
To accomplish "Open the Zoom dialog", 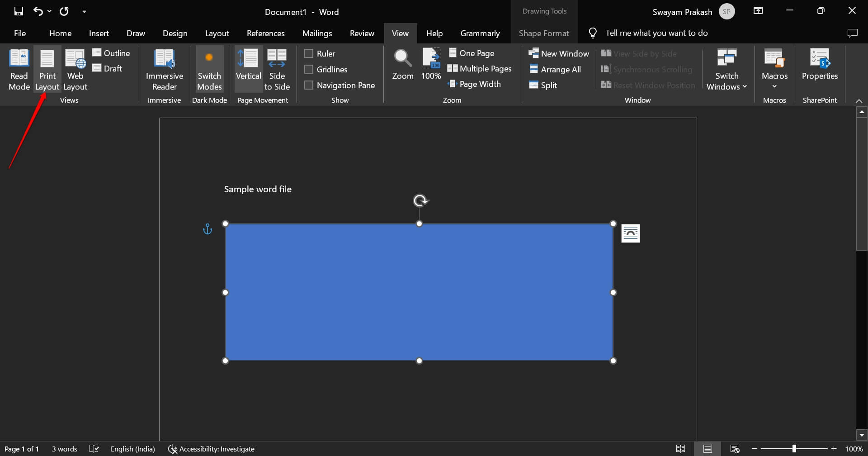I will point(402,64).
